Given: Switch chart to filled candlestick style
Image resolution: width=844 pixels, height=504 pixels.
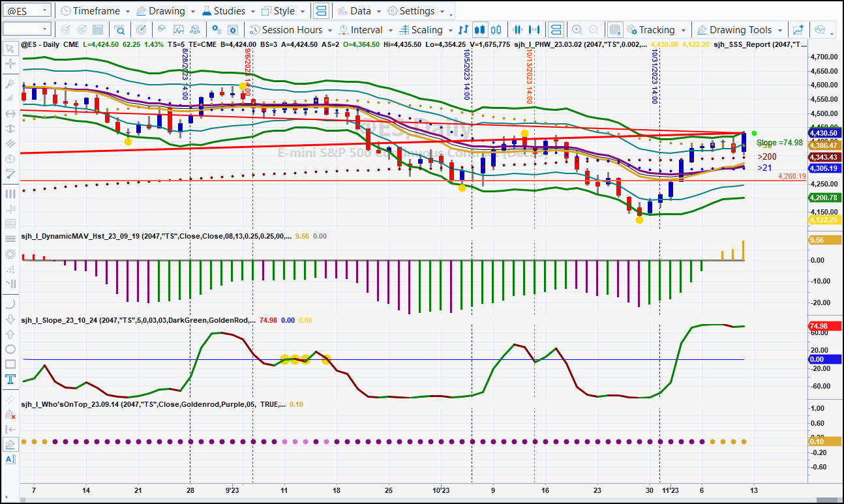Looking at the screenshot, I should 480,29.
